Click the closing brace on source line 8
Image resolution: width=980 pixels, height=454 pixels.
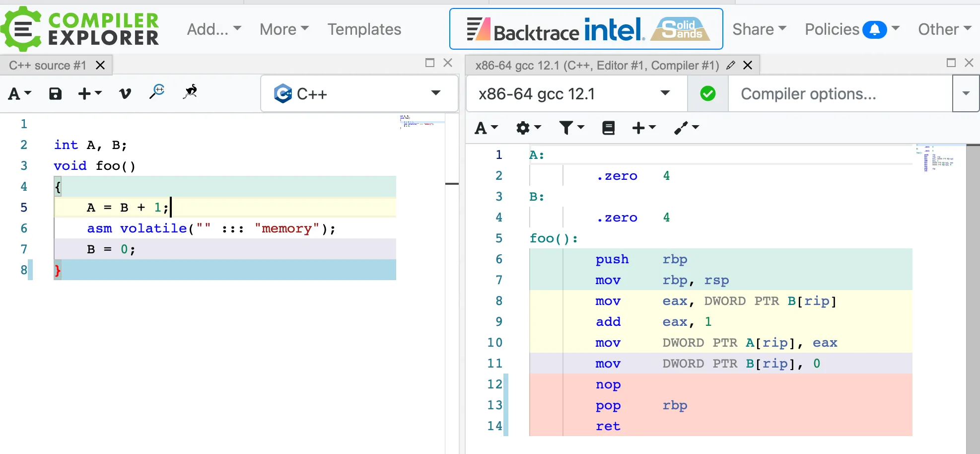point(58,270)
